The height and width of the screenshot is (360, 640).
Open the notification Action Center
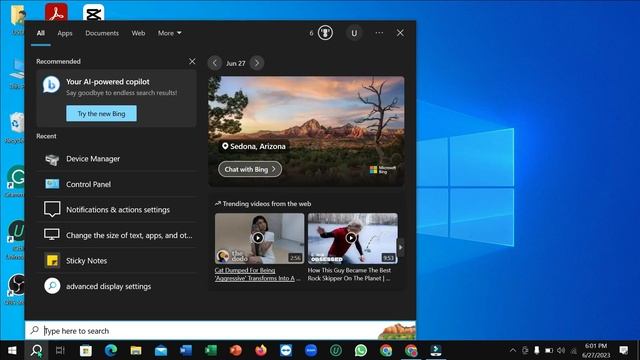tap(624, 350)
